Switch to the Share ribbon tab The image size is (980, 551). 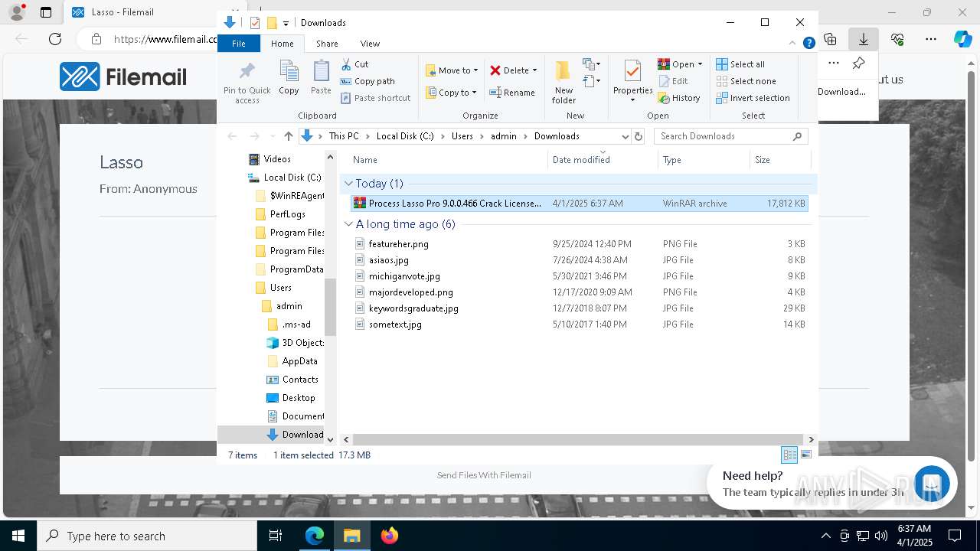click(x=327, y=44)
